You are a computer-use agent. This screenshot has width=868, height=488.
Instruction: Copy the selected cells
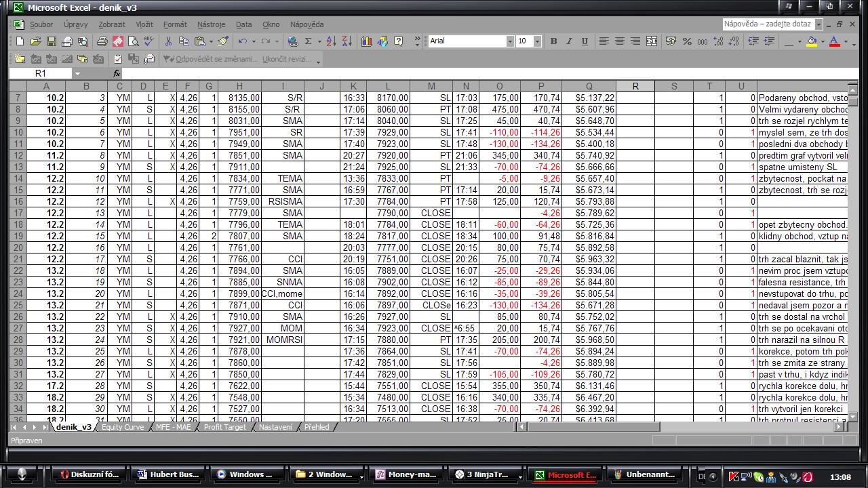tap(184, 41)
